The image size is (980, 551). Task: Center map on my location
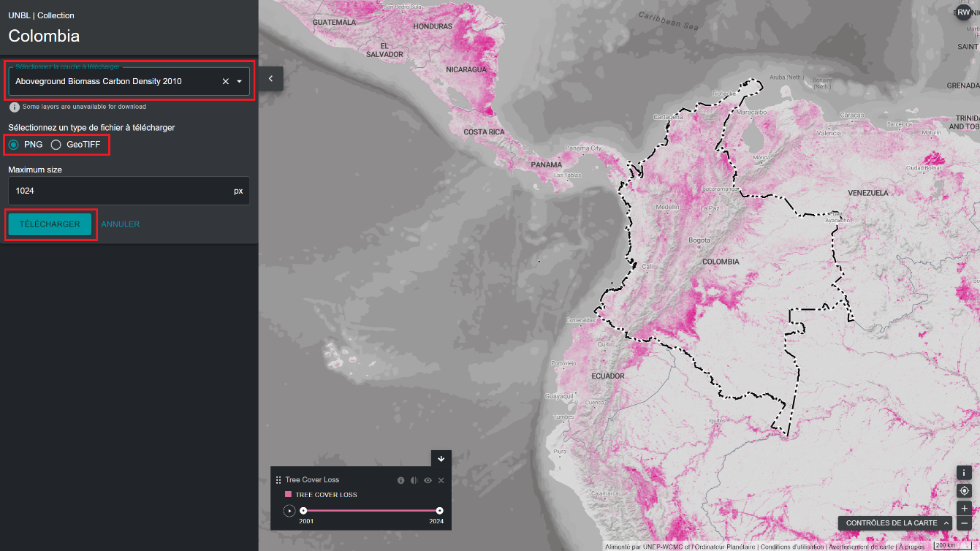964,490
